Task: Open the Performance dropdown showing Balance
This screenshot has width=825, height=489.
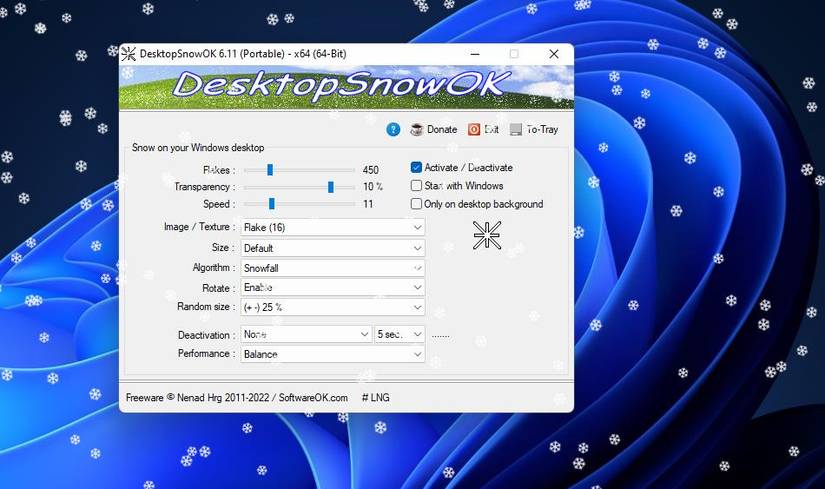Action: 333,354
